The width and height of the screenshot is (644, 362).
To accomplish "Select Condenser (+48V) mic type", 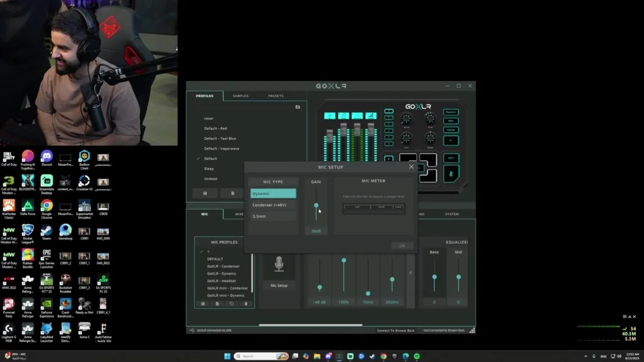I will pos(273,205).
